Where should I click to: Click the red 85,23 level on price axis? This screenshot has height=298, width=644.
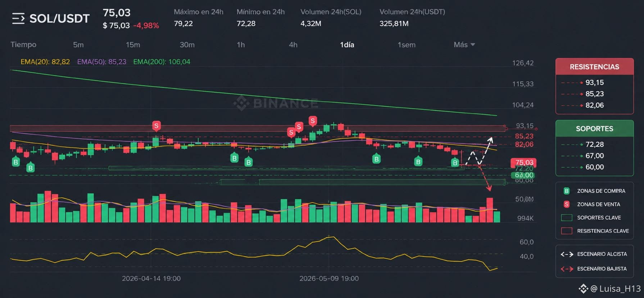pos(524,136)
